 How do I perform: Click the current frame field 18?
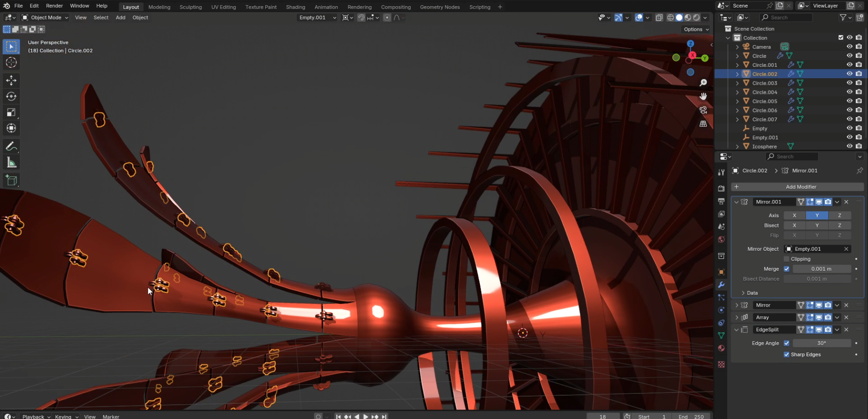[x=603, y=417]
